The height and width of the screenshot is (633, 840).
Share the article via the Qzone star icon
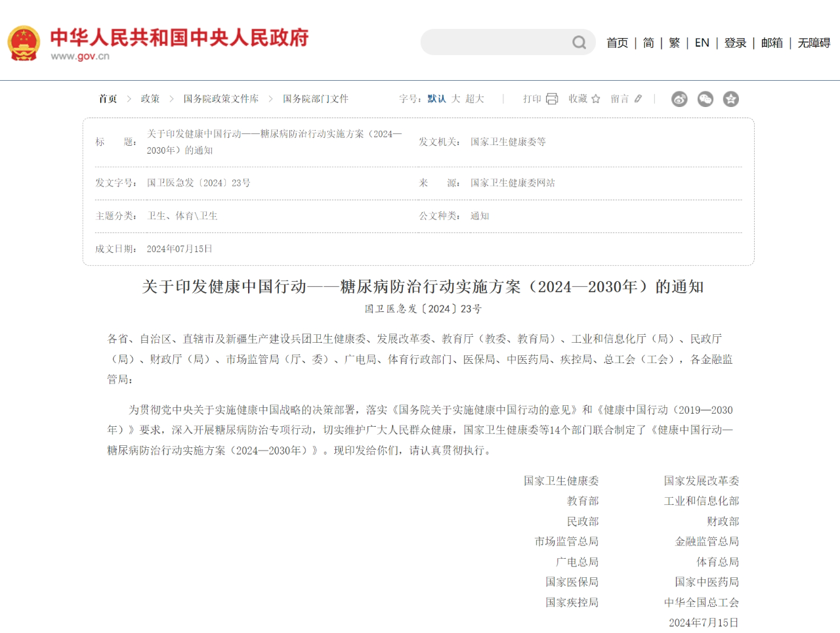point(730,98)
